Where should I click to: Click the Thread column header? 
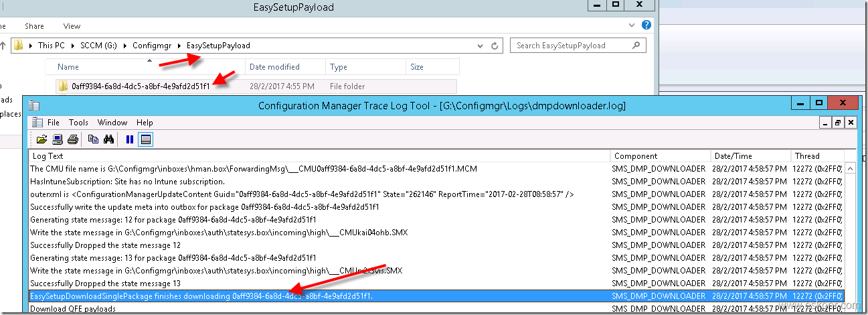pyautogui.click(x=817, y=156)
